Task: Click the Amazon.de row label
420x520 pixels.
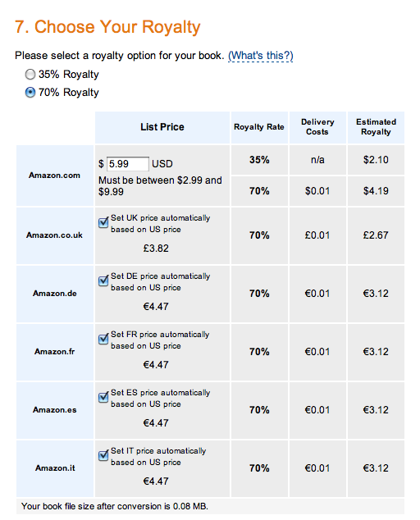Action: (x=55, y=294)
